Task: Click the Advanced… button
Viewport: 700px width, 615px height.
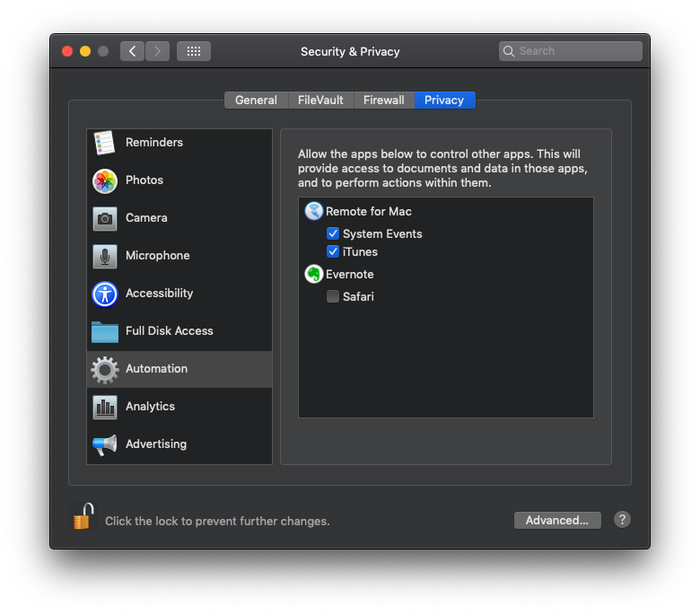Action: tap(556, 520)
